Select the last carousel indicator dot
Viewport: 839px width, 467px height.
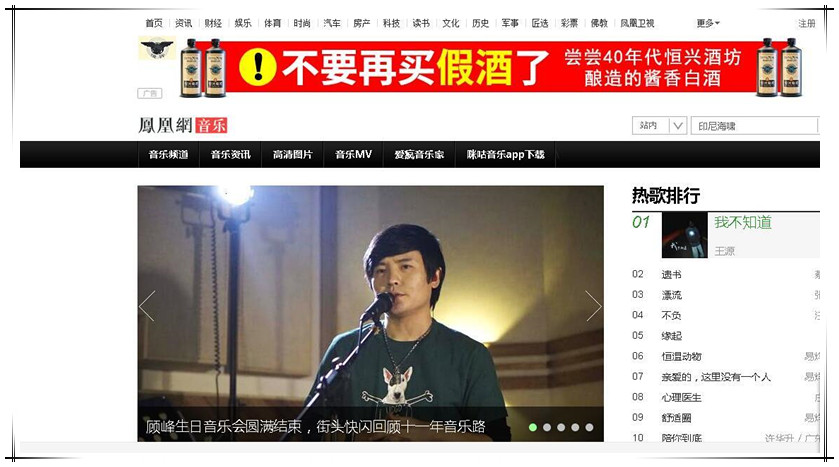pyautogui.click(x=589, y=427)
